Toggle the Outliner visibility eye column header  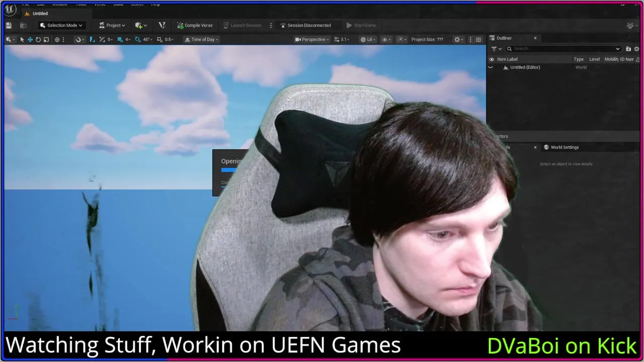click(x=492, y=59)
